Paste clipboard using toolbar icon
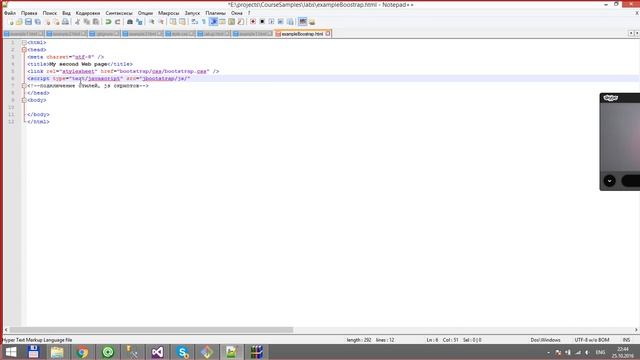The width and height of the screenshot is (640, 360). [96, 22]
